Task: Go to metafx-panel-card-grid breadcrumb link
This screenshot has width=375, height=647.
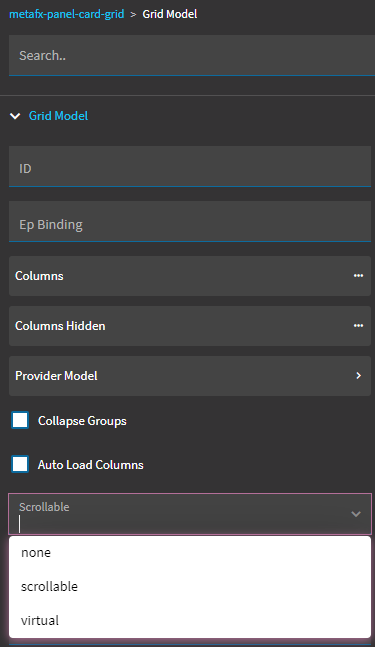Action: 66,14
